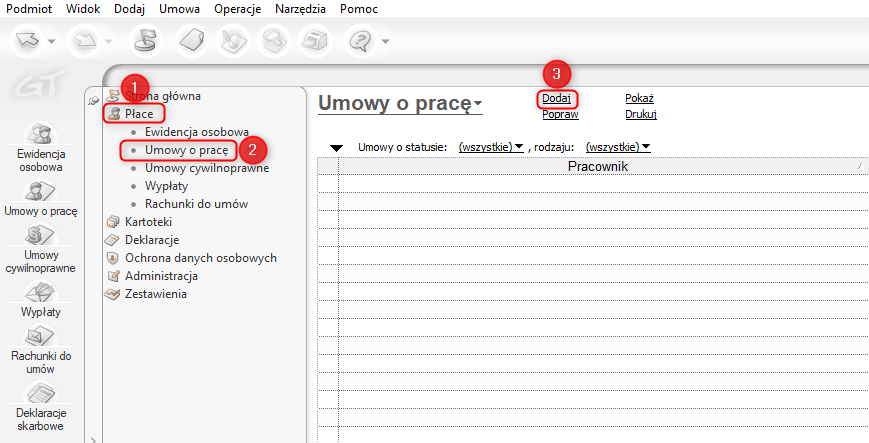Open the back arrow history dropdown
This screenshot has height=443, width=869.
(52, 41)
